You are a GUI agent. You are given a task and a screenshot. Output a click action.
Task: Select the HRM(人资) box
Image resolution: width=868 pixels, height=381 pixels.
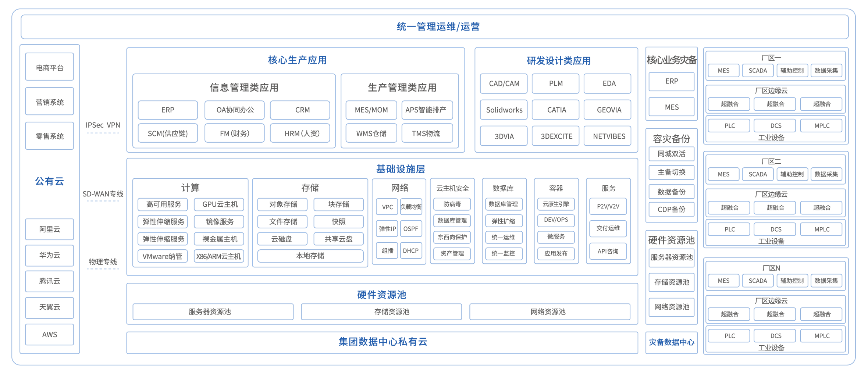pos(300,133)
